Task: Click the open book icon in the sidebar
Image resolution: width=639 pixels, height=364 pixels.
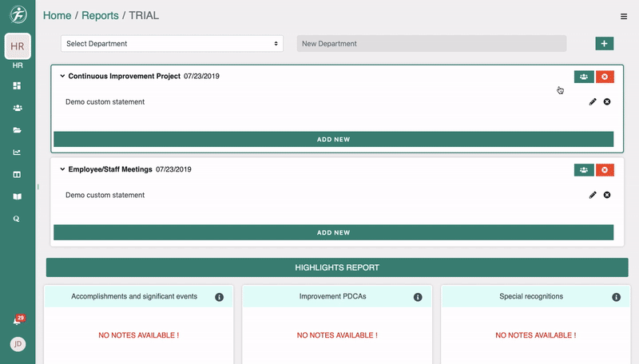Action: tap(17, 196)
